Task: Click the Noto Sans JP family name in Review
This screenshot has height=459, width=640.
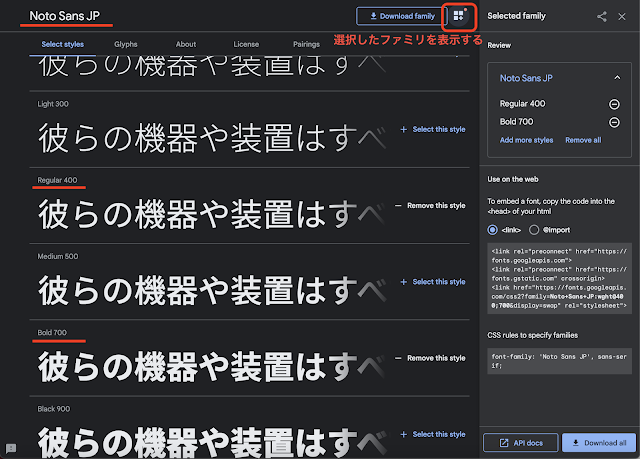Action: (526, 78)
